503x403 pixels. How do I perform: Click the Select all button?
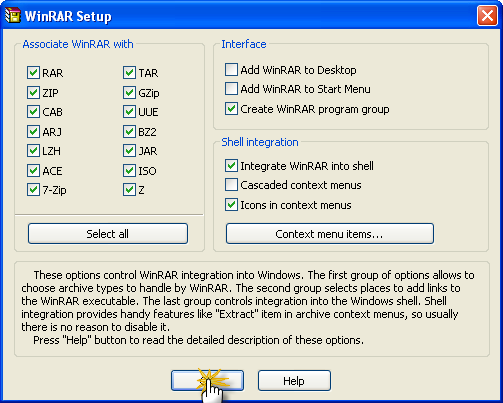pyautogui.click(x=108, y=234)
